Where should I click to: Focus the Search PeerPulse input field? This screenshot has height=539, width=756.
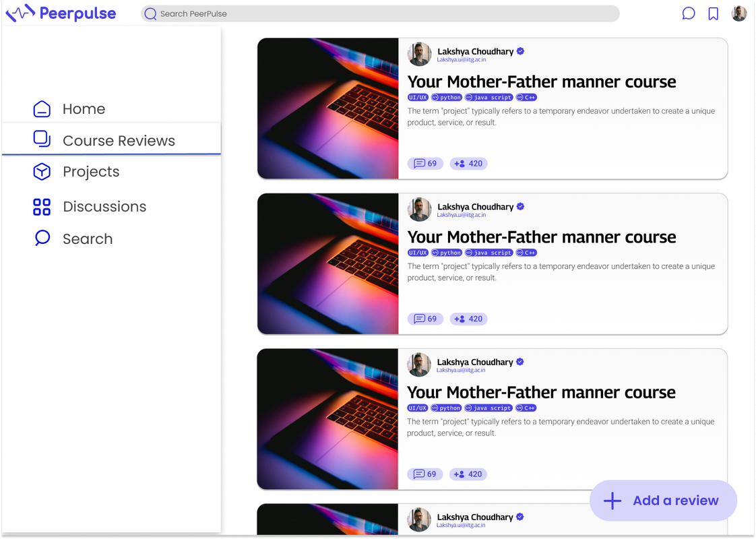(380, 13)
